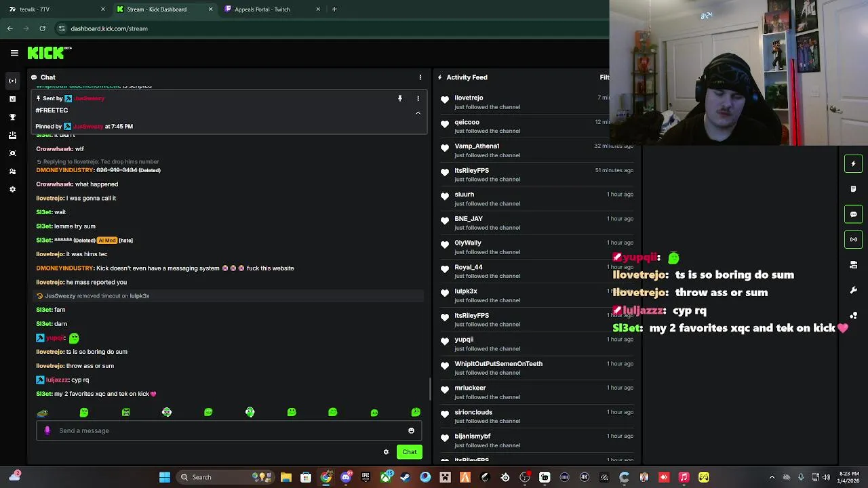Click the chat settings gear beside Chat button
The width and height of the screenshot is (868, 488).
[386, 452]
